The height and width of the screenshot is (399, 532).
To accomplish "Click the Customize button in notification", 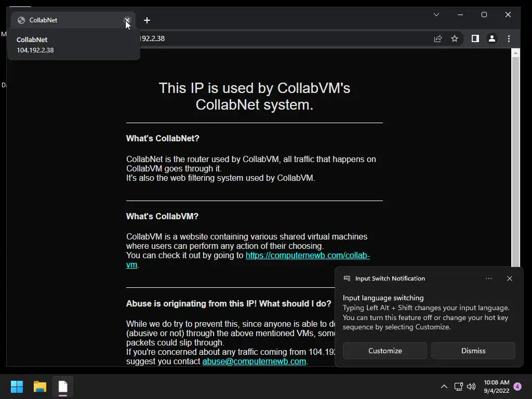I will pyautogui.click(x=385, y=351).
